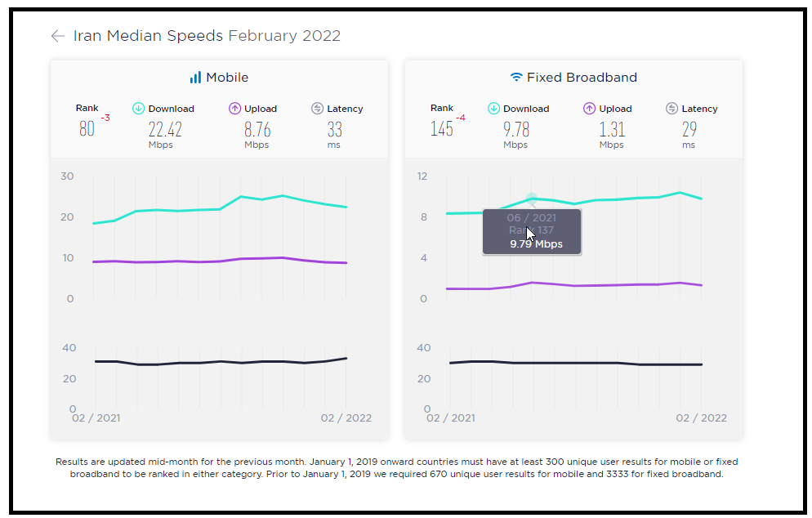Image resolution: width=812 pixels, height=518 pixels.
Task: Click the Mobile Download arrow icon
Action: pyautogui.click(x=138, y=109)
